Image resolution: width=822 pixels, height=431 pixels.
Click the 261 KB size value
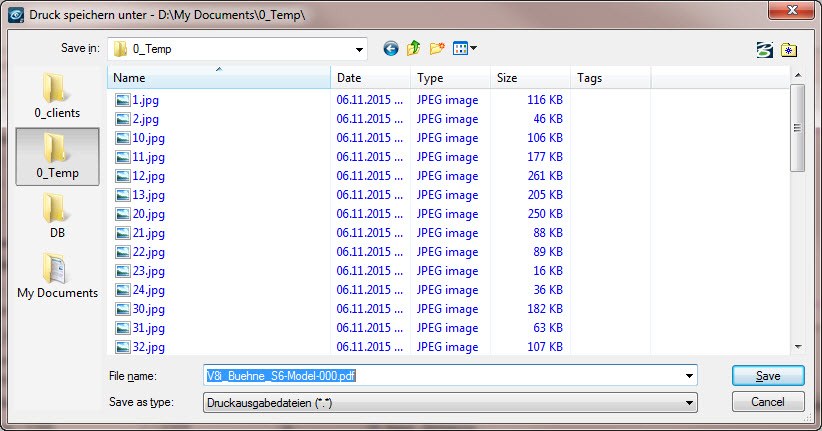545,176
